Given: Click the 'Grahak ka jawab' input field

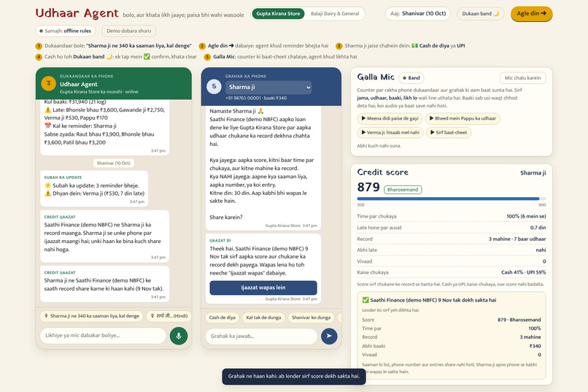Looking at the screenshot, I should tap(261, 336).
